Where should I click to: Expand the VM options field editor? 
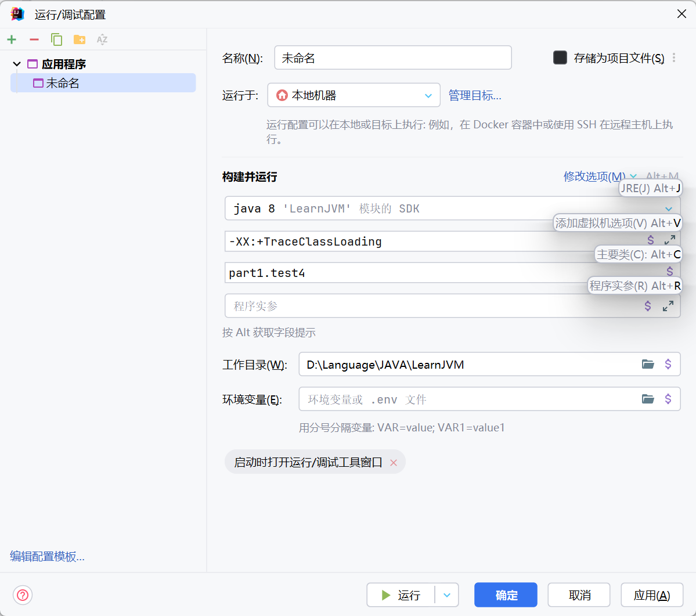(x=669, y=239)
